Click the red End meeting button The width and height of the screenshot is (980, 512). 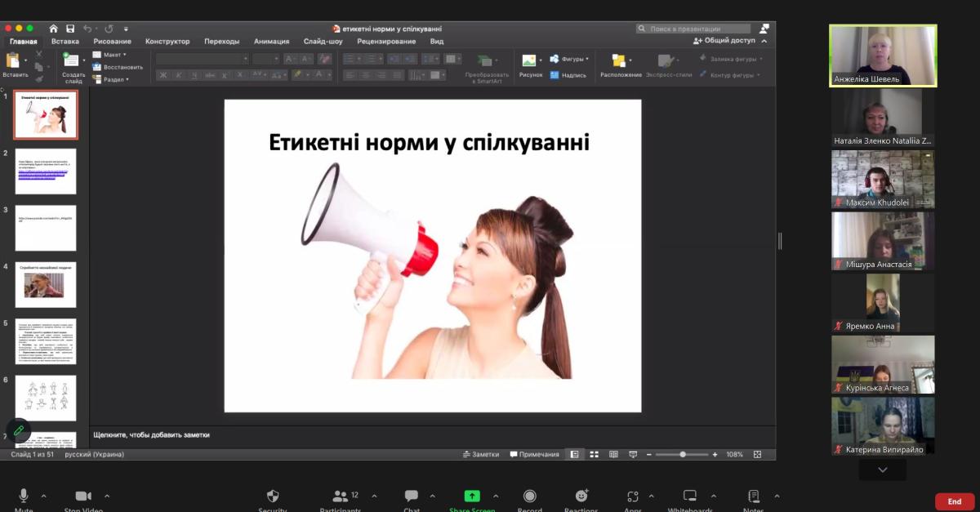pyautogui.click(x=954, y=501)
